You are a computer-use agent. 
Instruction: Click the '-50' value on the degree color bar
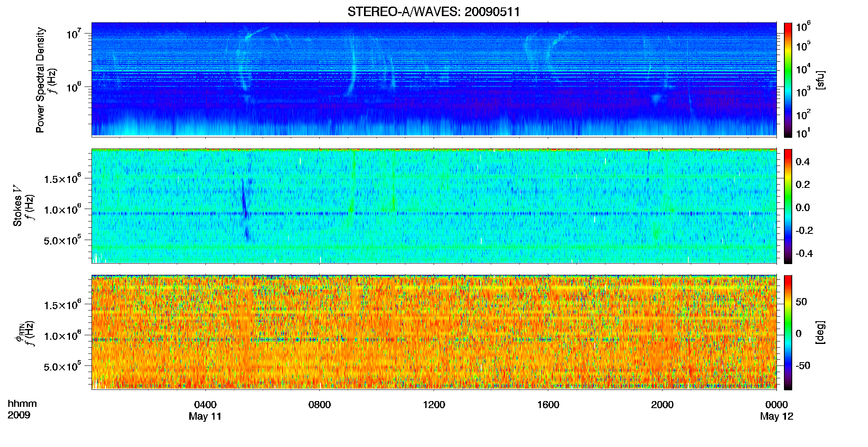(x=803, y=365)
